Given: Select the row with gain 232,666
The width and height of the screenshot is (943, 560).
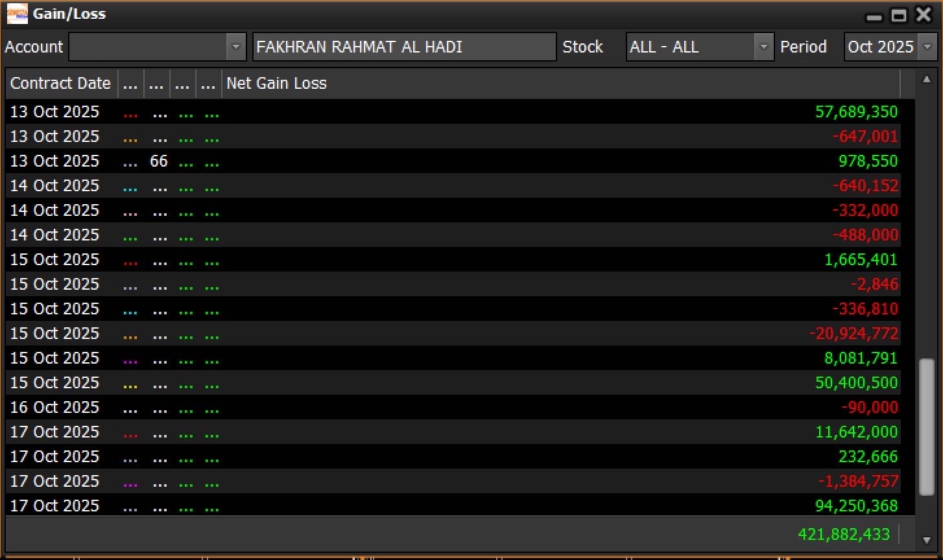Looking at the screenshot, I should [x=453, y=456].
